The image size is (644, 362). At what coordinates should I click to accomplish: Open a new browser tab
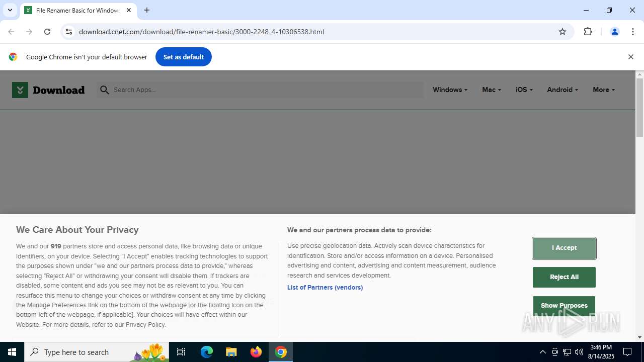coord(147,10)
